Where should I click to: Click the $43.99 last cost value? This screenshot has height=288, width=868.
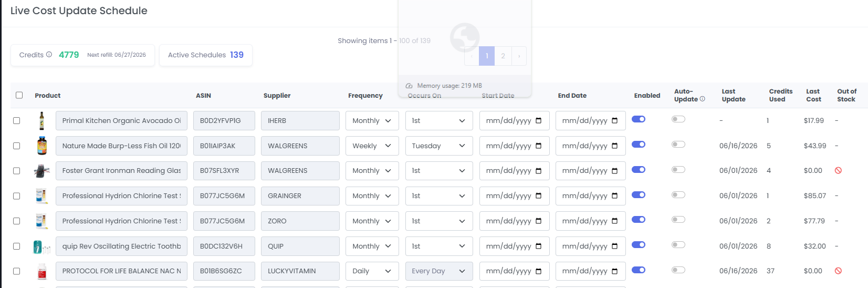(814, 146)
